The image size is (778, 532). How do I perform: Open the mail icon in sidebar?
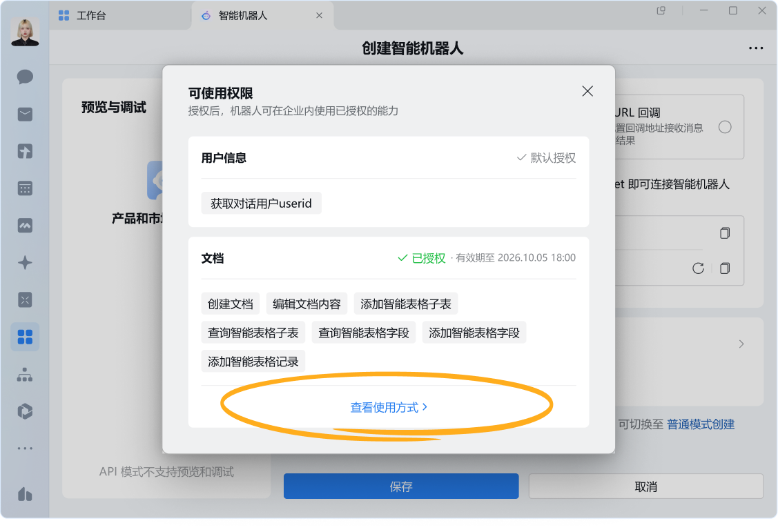click(25, 114)
